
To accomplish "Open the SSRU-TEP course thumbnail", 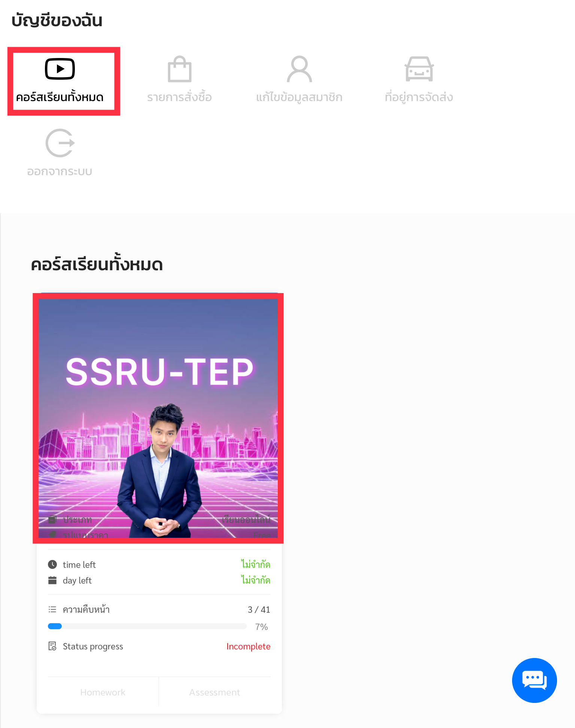I will tap(158, 418).
